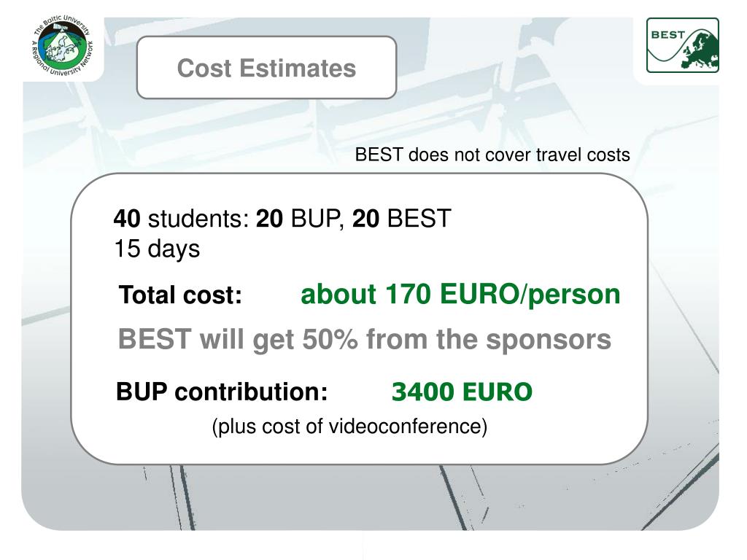Click the globe map inside the Baltic logo
Image resolution: width=747 pixels, height=560 pixels.
click(61, 47)
